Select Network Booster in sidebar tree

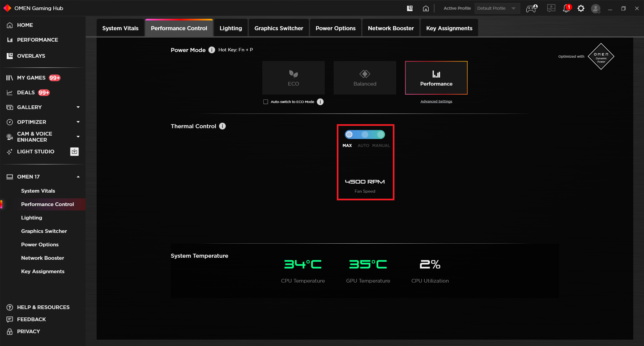[x=42, y=258]
